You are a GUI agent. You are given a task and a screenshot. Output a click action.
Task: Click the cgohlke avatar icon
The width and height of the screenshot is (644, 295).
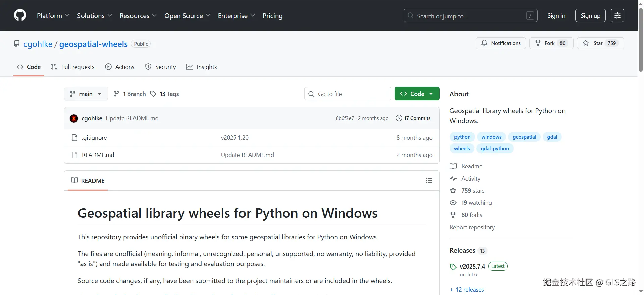(x=74, y=118)
